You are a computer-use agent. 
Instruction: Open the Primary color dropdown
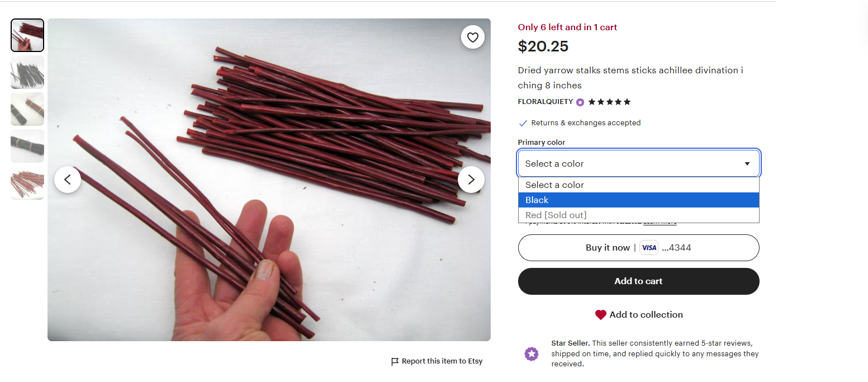pyautogui.click(x=638, y=164)
